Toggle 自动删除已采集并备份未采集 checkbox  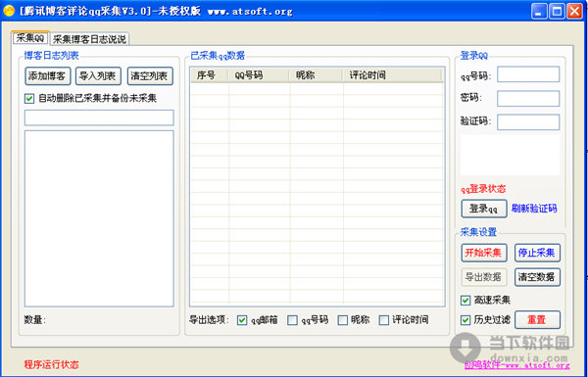coord(29,99)
